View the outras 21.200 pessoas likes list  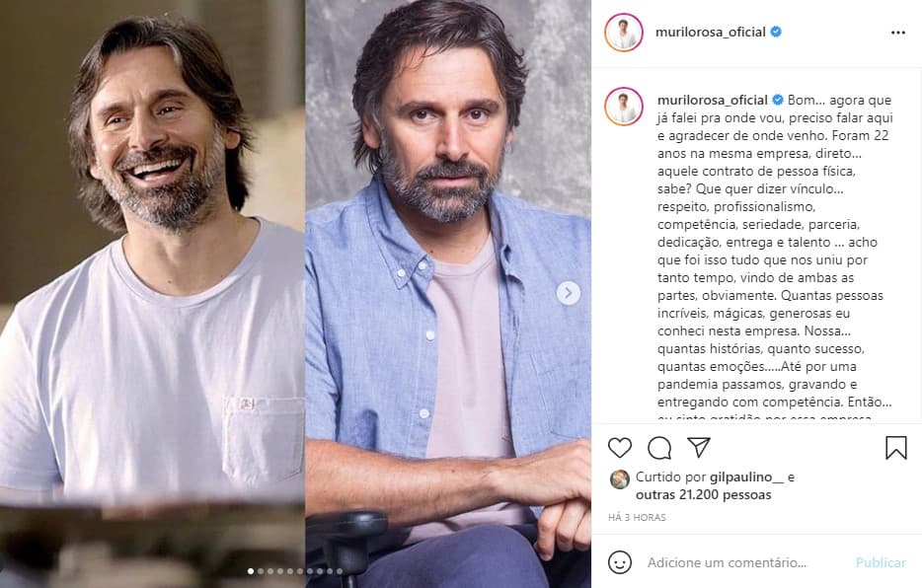pos(703,494)
